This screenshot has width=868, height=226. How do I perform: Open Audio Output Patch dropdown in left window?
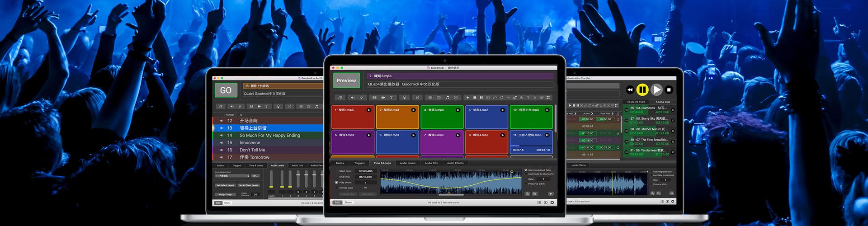[x=232, y=176]
